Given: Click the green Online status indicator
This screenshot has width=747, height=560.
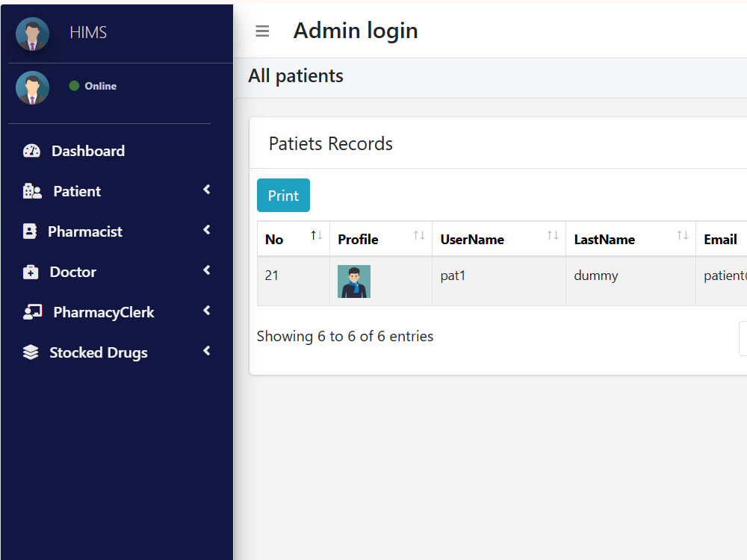Looking at the screenshot, I should tap(74, 86).
